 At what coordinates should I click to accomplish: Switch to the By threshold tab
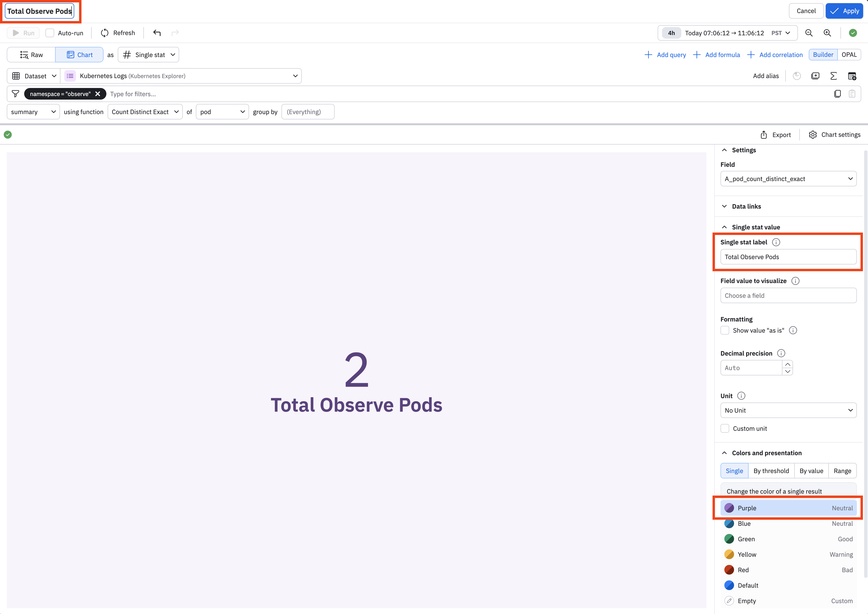(x=771, y=471)
